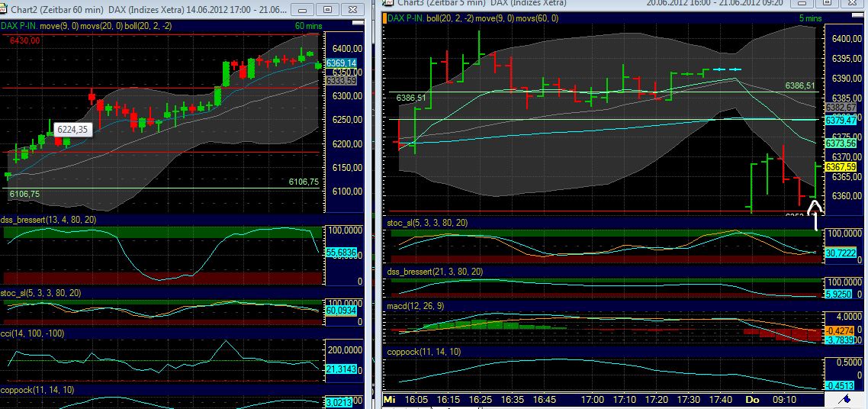Click the -3,7839 macd value tag
The height and width of the screenshot is (409, 868).
[x=841, y=340]
